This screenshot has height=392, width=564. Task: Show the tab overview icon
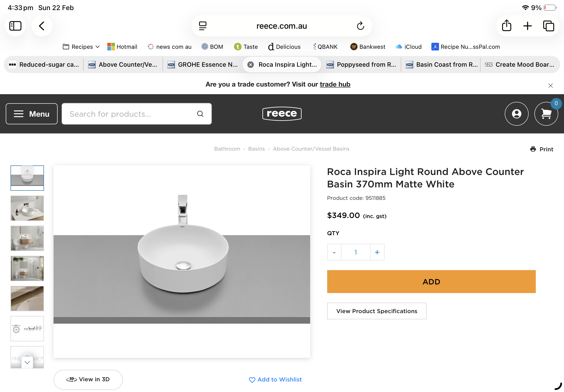pyautogui.click(x=548, y=26)
